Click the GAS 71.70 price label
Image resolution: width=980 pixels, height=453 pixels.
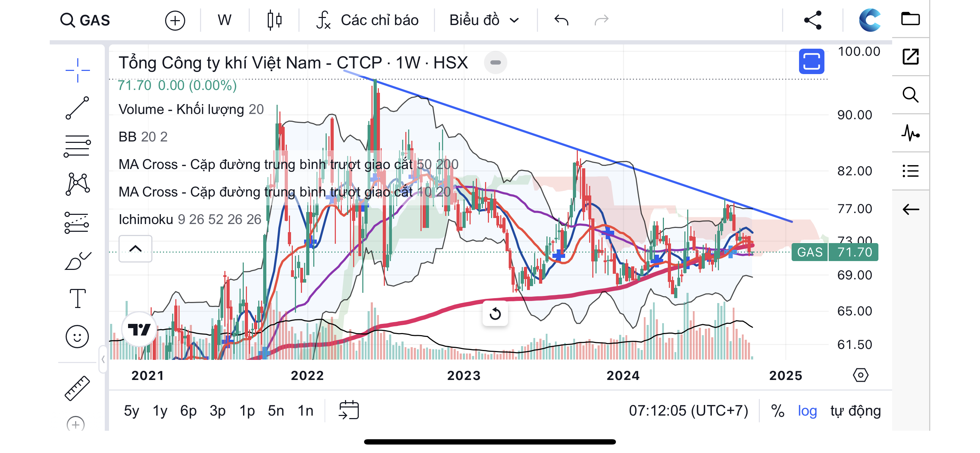click(835, 252)
